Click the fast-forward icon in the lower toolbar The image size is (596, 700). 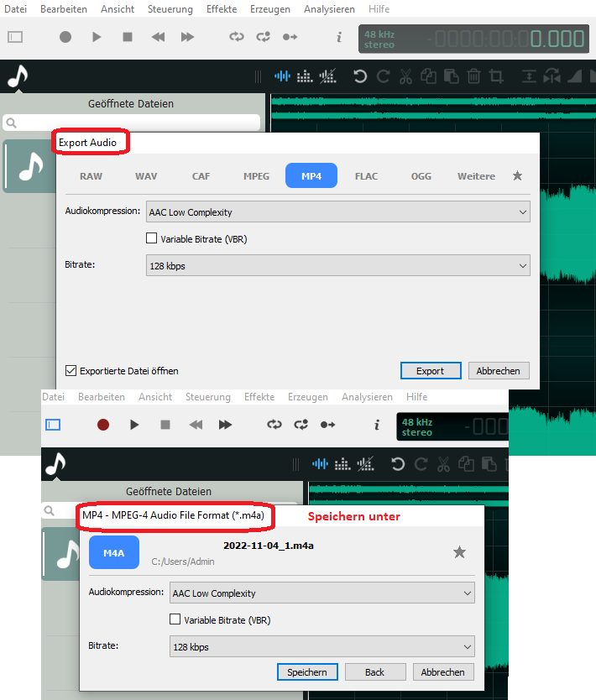tap(225, 425)
